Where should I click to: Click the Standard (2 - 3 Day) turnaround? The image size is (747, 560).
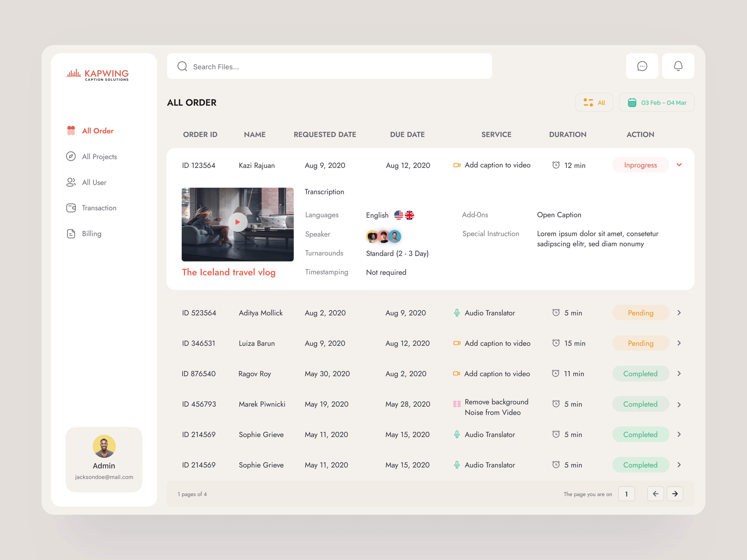[397, 254]
